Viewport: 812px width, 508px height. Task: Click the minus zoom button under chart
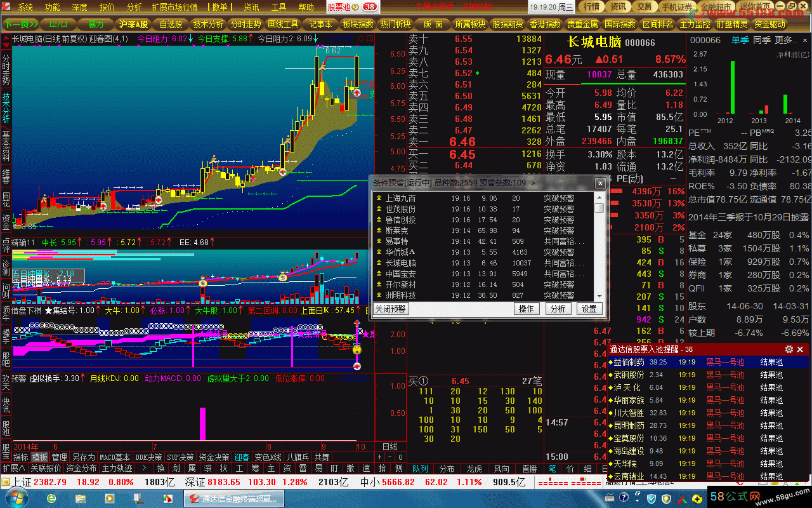[x=390, y=457]
